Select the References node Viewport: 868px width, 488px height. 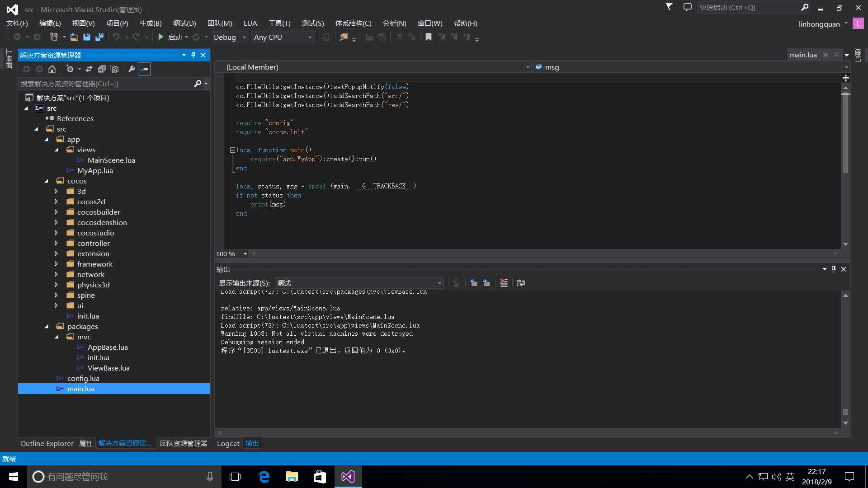pos(75,118)
